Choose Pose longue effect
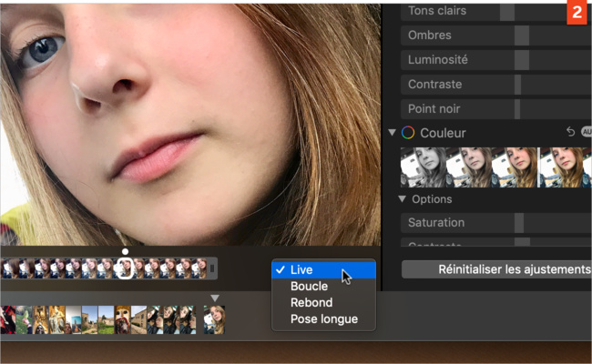This screenshot has height=364, width=592. pos(323,319)
